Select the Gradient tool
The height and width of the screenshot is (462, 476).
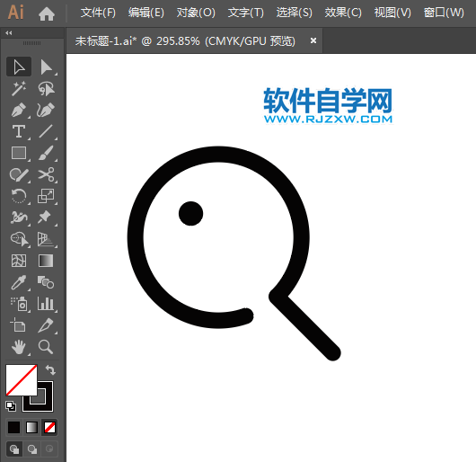click(x=46, y=261)
